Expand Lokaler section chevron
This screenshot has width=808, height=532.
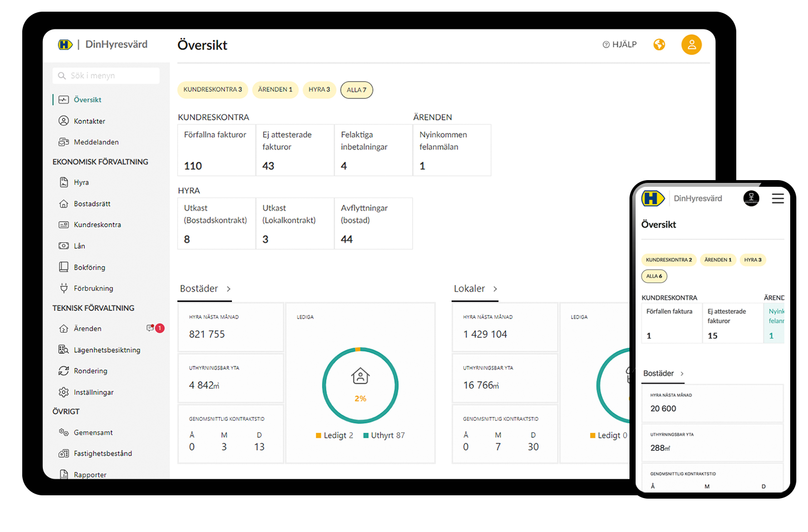coord(495,289)
